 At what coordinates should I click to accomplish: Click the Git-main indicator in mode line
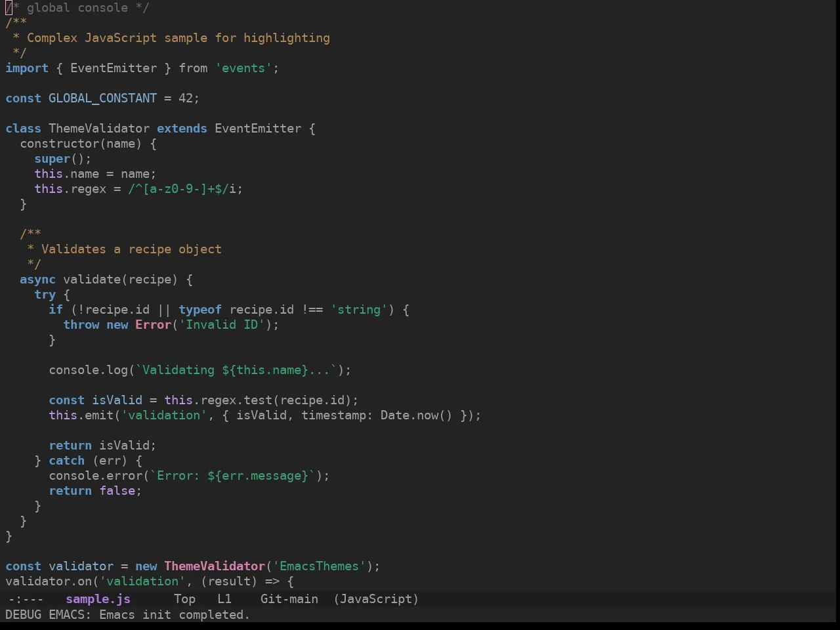coord(289,599)
